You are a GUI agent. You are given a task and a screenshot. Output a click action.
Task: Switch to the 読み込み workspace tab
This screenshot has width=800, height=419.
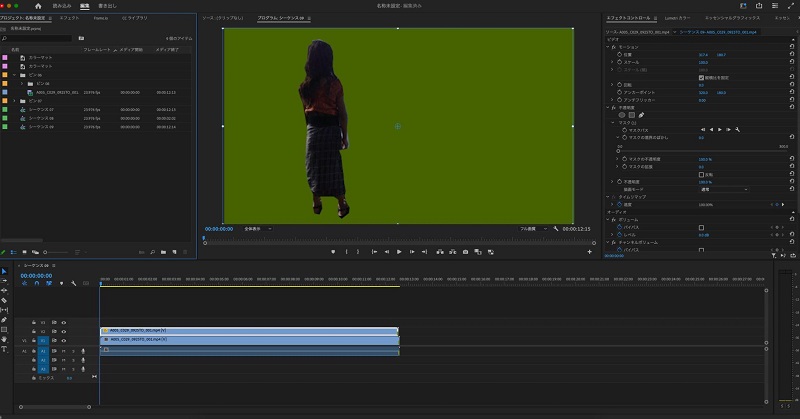click(62, 6)
